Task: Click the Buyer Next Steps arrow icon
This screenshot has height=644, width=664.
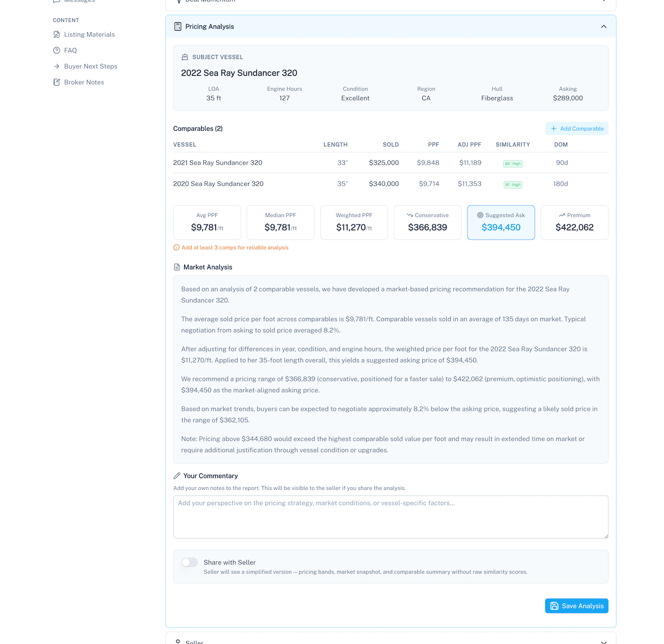Action: [57, 66]
